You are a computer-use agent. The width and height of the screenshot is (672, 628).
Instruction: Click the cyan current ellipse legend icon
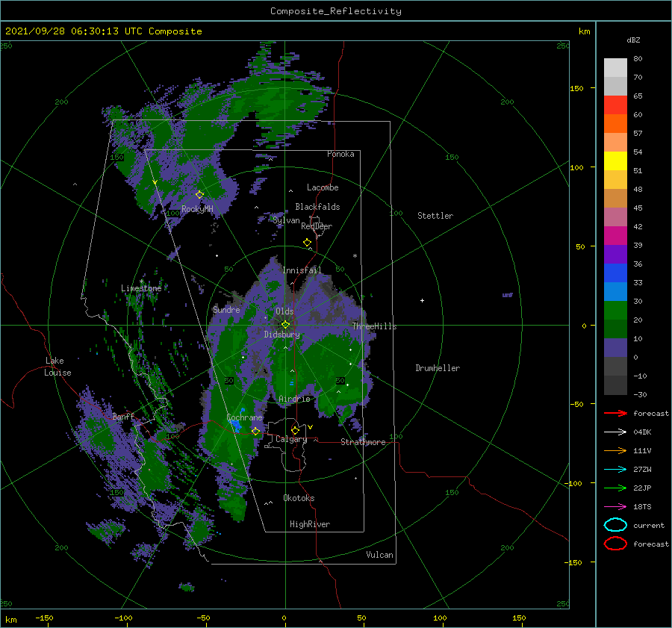(615, 525)
